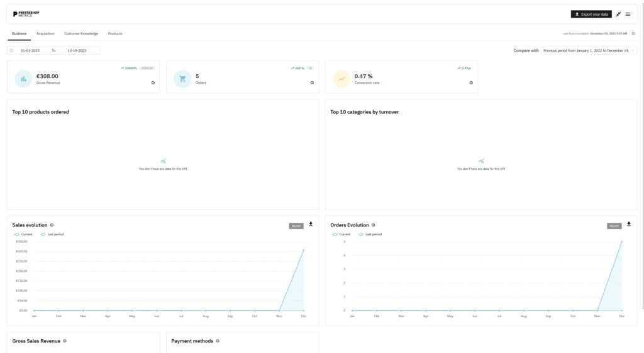Click the info icon on Gross Revenue card
The height and width of the screenshot is (353, 644).
click(x=153, y=82)
